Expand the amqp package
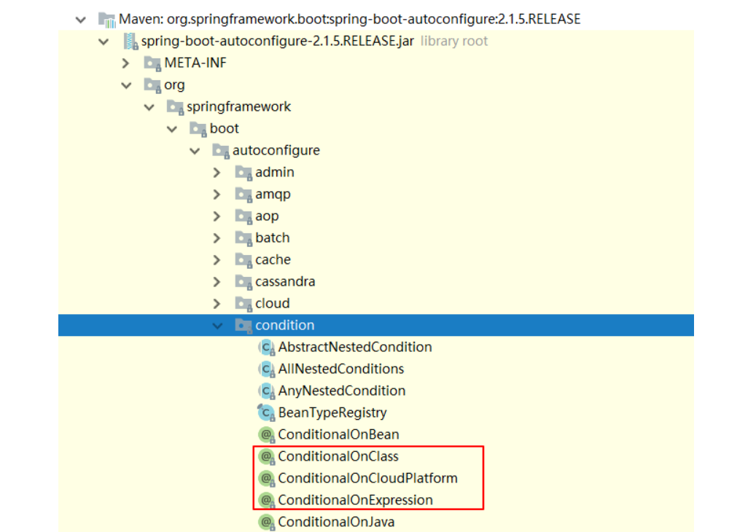Viewport: 756px width, 532px height. [217, 194]
